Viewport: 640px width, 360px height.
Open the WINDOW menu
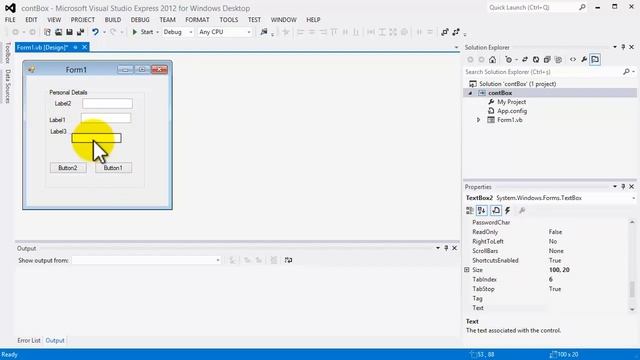click(x=284, y=20)
